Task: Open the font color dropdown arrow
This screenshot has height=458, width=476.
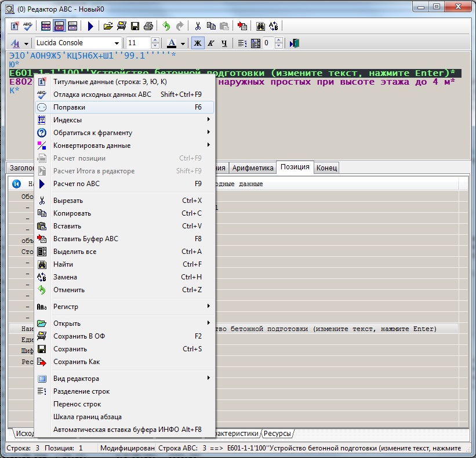Action: (x=183, y=43)
